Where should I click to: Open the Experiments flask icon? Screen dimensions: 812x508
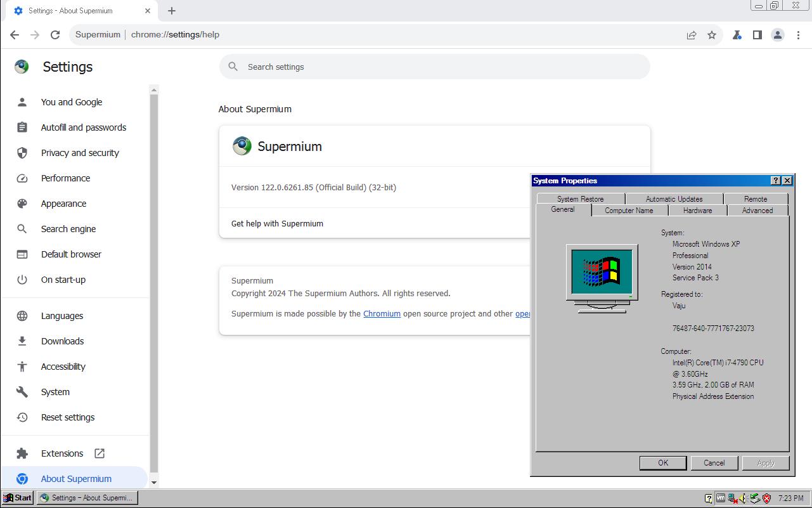click(737, 35)
